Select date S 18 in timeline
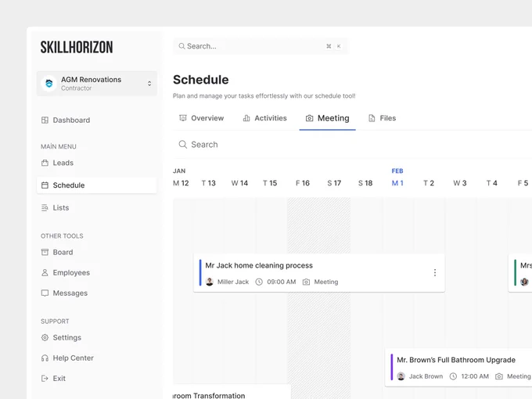Screen dimensions: 532x399 point(365,183)
